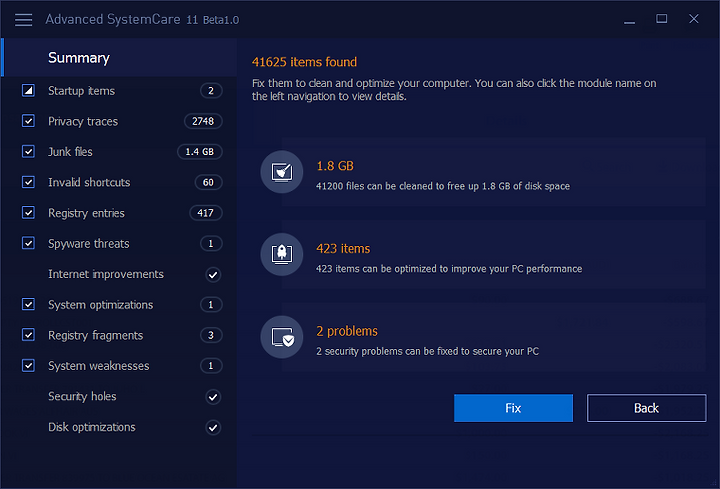The image size is (720, 489).
Task: Click the '2 security problems' description
Action: coord(427,351)
